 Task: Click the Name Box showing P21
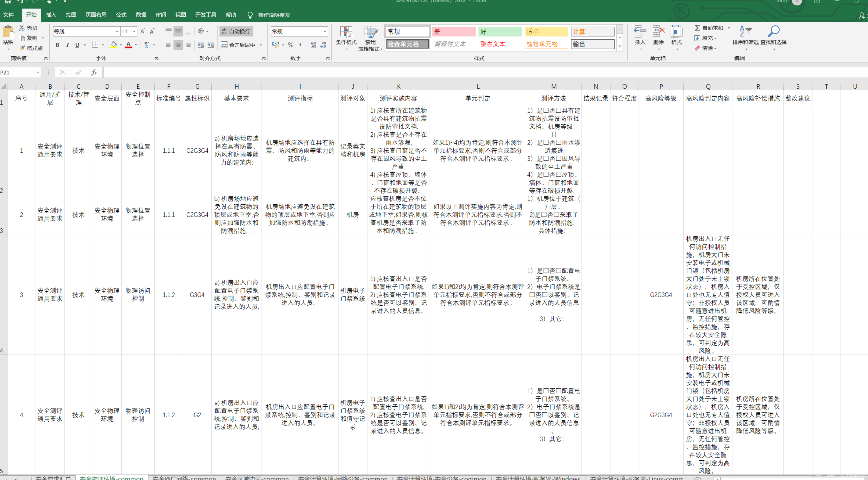tap(18, 72)
